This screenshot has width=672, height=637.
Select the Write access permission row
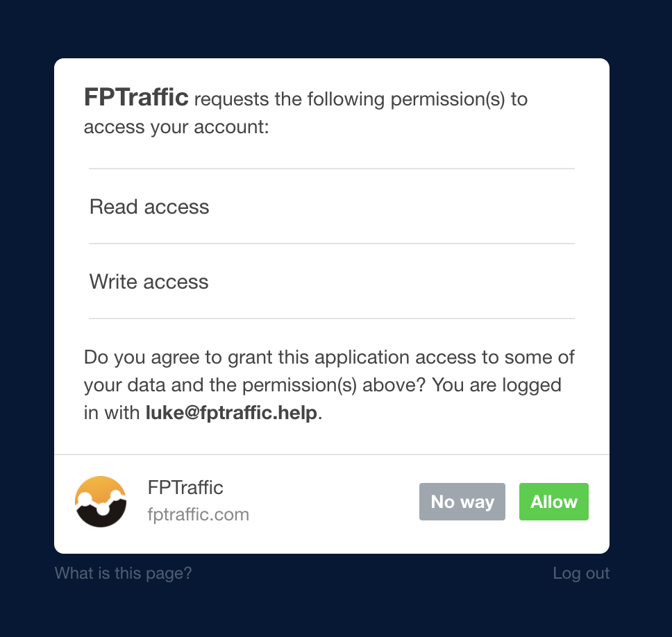(x=332, y=282)
